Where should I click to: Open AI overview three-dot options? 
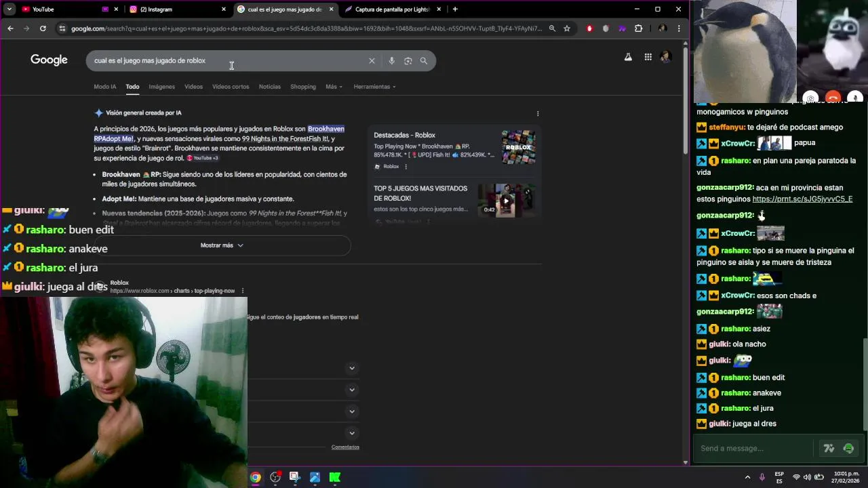click(x=538, y=113)
